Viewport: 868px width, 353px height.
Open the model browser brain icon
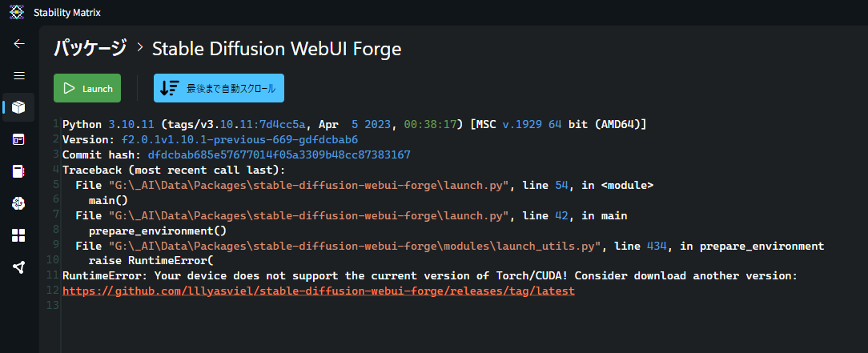pyautogui.click(x=19, y=203)
